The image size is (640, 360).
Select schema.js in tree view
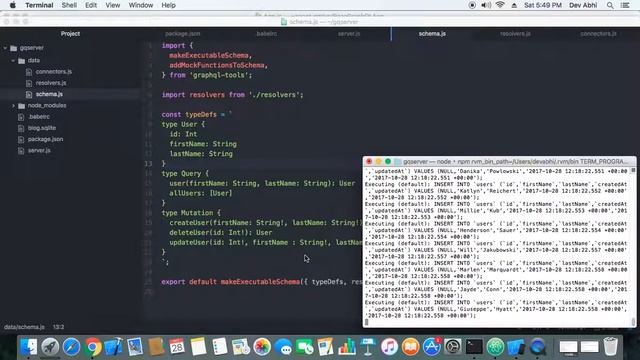[49, 94]
